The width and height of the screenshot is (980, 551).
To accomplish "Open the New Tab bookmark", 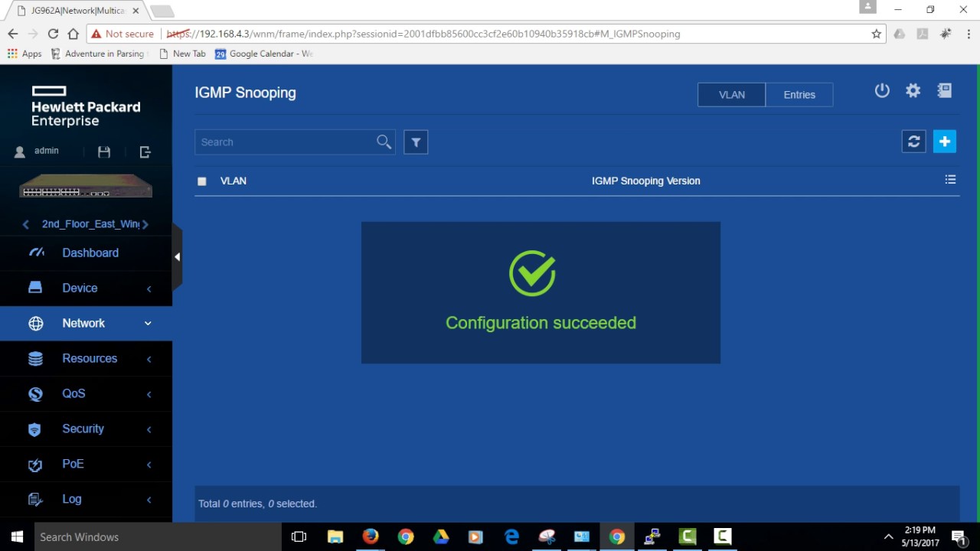I will tap(182, 54).
